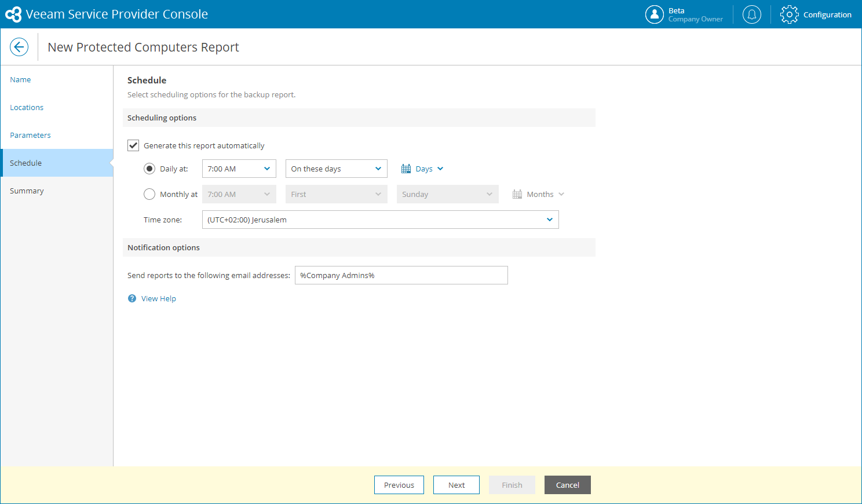Click the Months calendar icon
Image resolution: width=862 pixels, height=504 pixels.
(517, 194)
